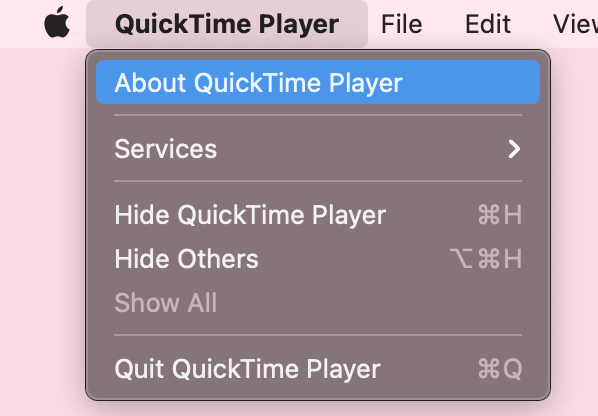Viewport: 598px width, 416px height.
Task: Click the separator line below About item
Action: click(x=318, y=115)
